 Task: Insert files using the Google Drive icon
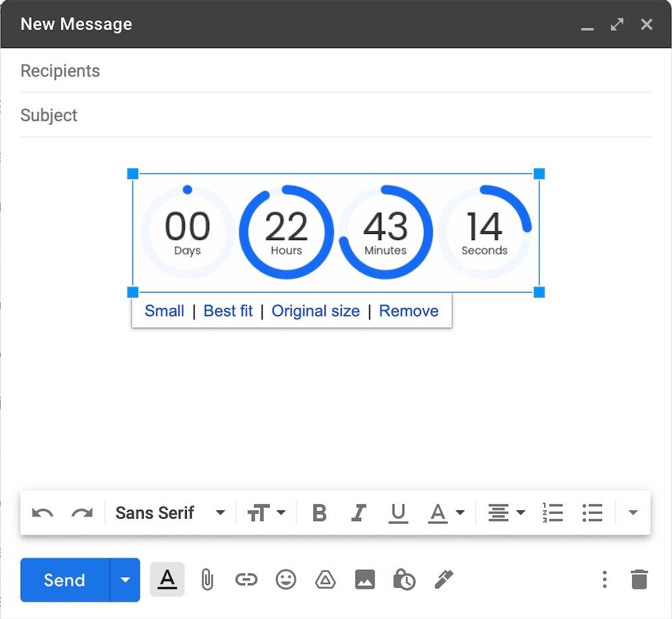(325, 579)
